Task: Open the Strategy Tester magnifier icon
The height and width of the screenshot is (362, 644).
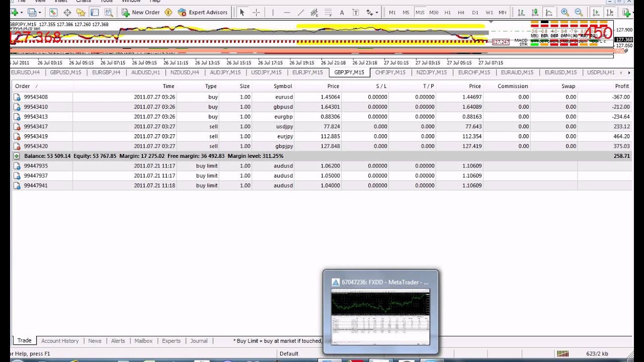Action: click(x=108, y=12)
